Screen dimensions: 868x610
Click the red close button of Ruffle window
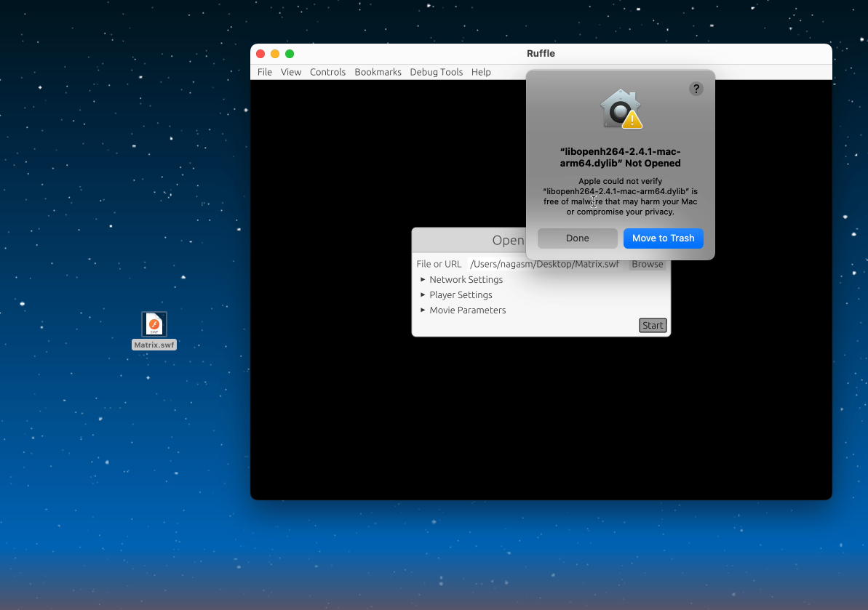(x=260, y=54)
